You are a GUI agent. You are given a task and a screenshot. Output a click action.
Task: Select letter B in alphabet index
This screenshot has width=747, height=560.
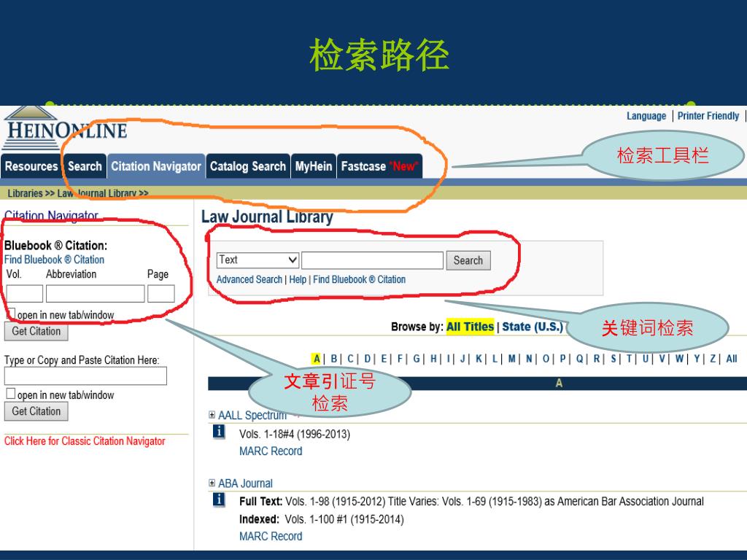334,359
